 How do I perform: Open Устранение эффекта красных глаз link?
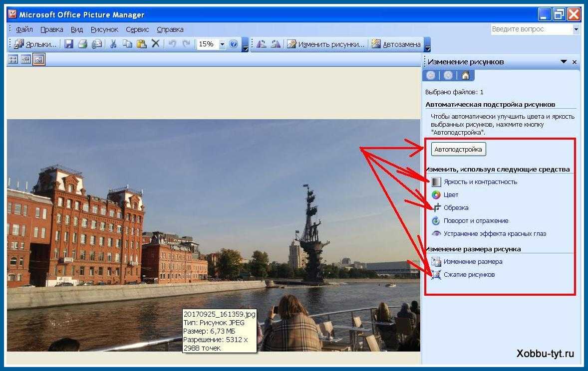495,233
